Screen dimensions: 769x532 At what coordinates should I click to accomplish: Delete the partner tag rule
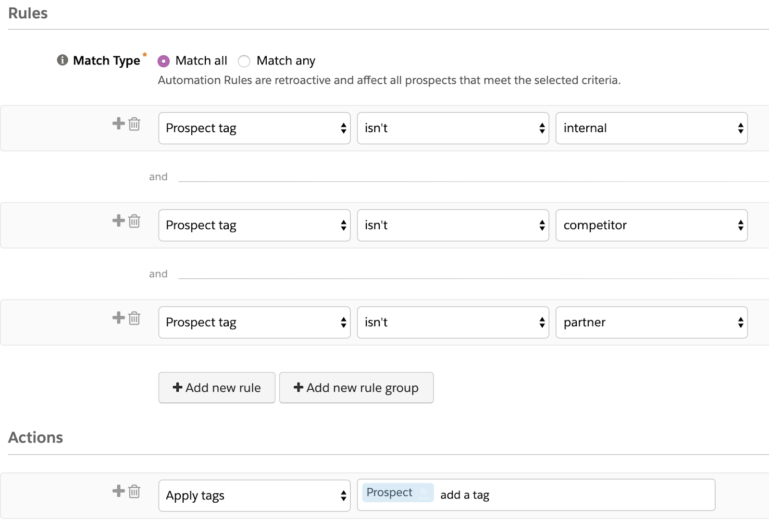(x=135, y=318)
